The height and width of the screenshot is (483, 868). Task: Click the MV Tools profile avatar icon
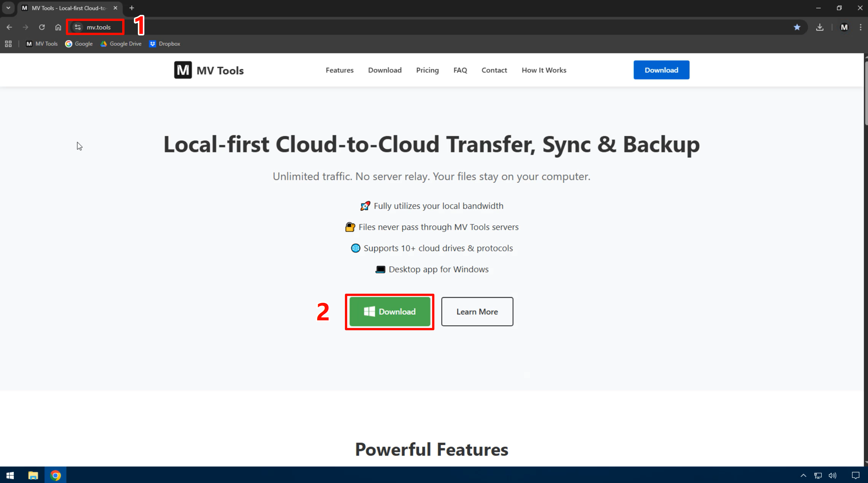coord(844,27)
